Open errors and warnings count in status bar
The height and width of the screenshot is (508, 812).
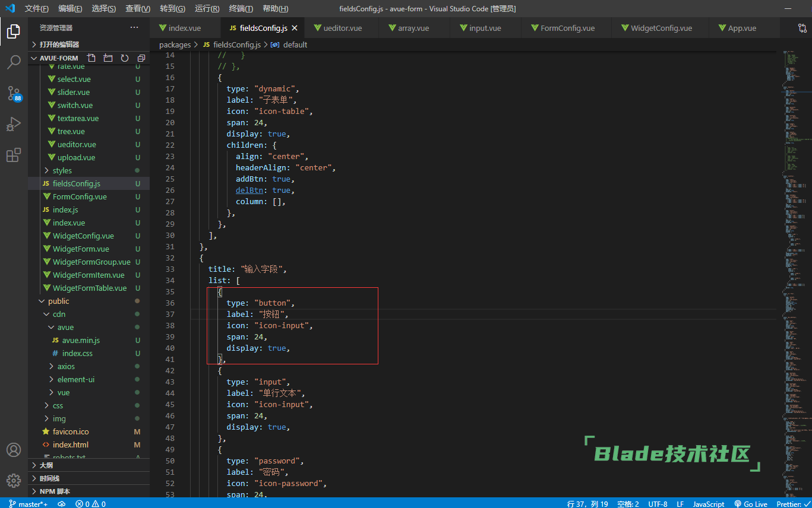click(90, 504)
